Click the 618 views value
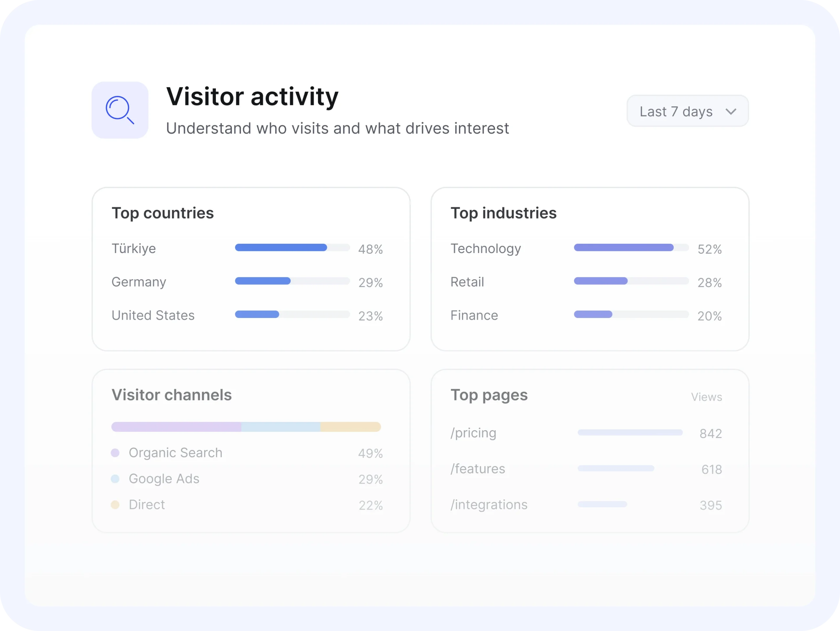 pos(712,470)
